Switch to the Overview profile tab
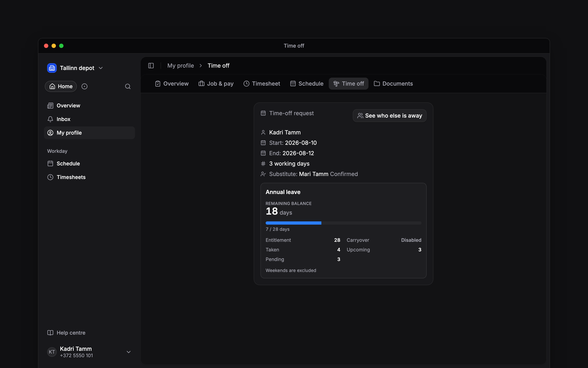This screenshot has height=368, width=588. click(172, 84)
